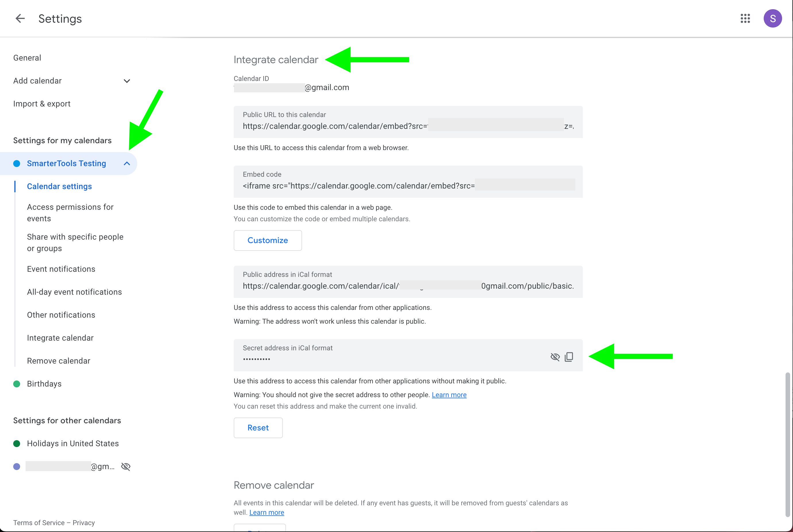Open General settings

point(27,58)
